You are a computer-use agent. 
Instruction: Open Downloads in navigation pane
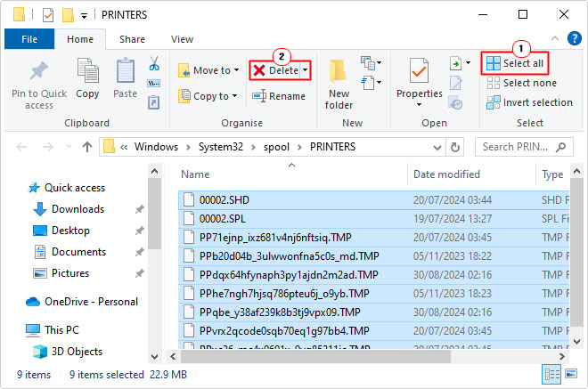tap(78, 209)
